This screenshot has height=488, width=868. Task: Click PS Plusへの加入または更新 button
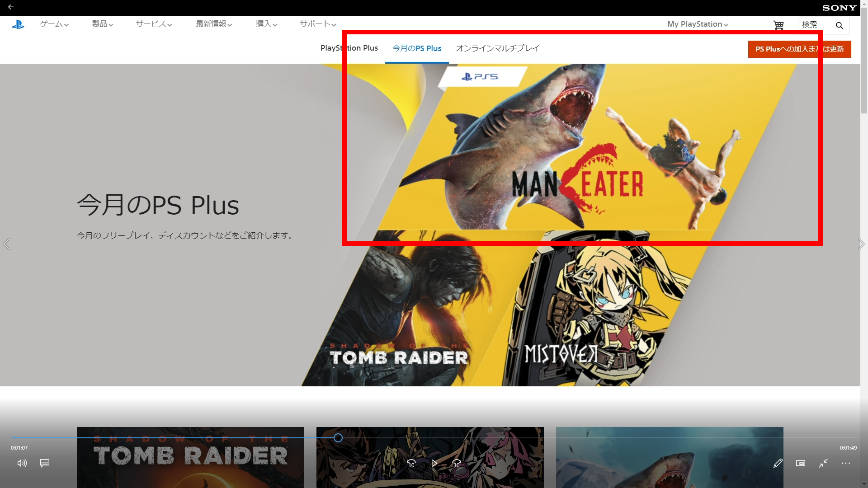tap(800, 49)
